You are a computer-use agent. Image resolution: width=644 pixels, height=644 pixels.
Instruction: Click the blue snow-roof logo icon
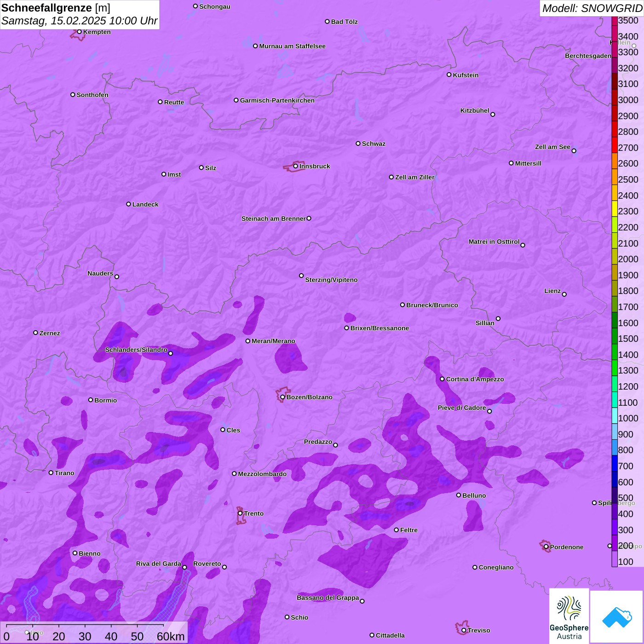click(x=616, y=617)
